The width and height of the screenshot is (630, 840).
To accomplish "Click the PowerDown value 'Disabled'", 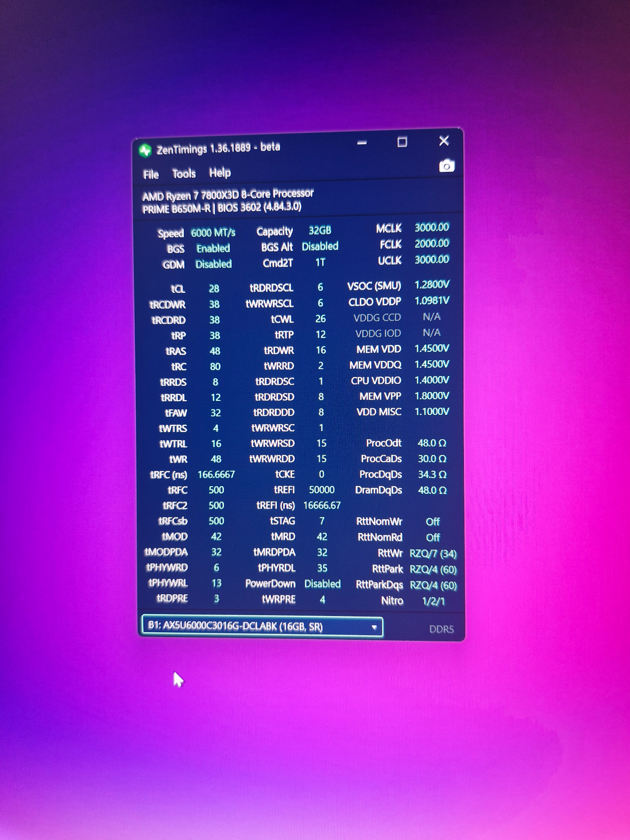I will coord(322,584).
